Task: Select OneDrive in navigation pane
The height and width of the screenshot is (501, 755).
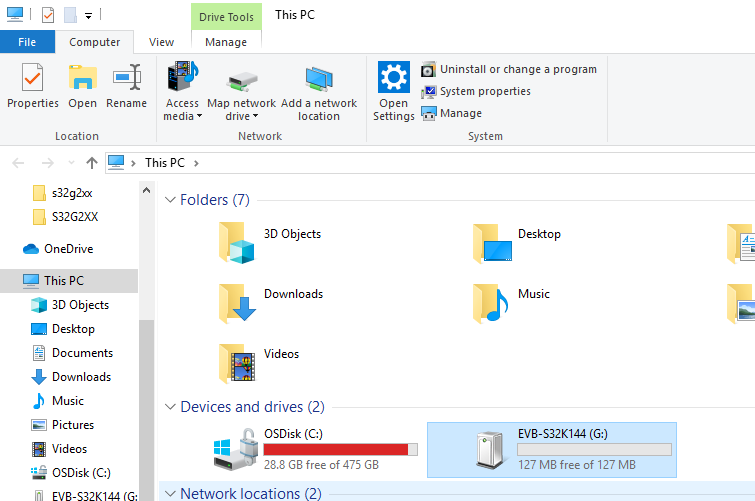Action: [x=58, y=249]
